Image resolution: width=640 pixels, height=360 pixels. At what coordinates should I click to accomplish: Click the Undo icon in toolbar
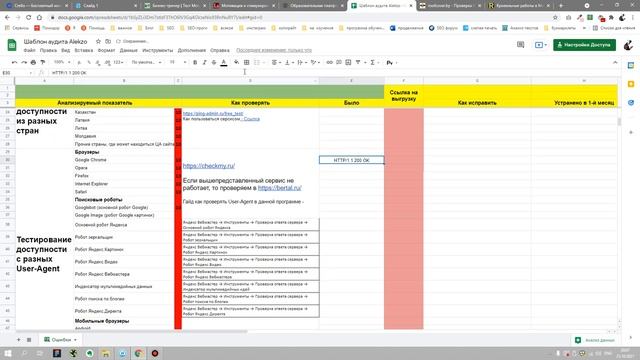pyautogui.click(x=14, y=62)
